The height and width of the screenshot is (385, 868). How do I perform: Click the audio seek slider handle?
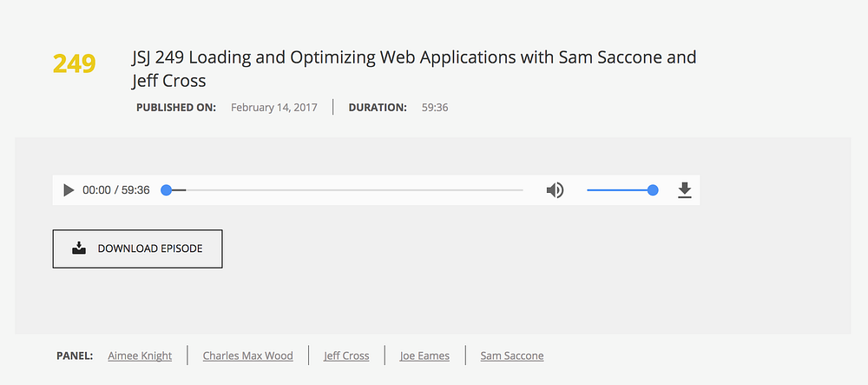tap(167, 190)
